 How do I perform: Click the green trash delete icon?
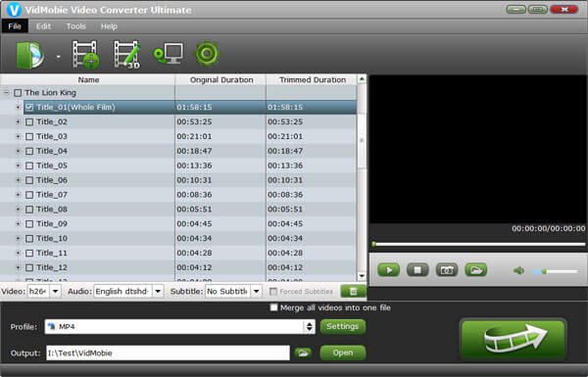pos(353,291)
